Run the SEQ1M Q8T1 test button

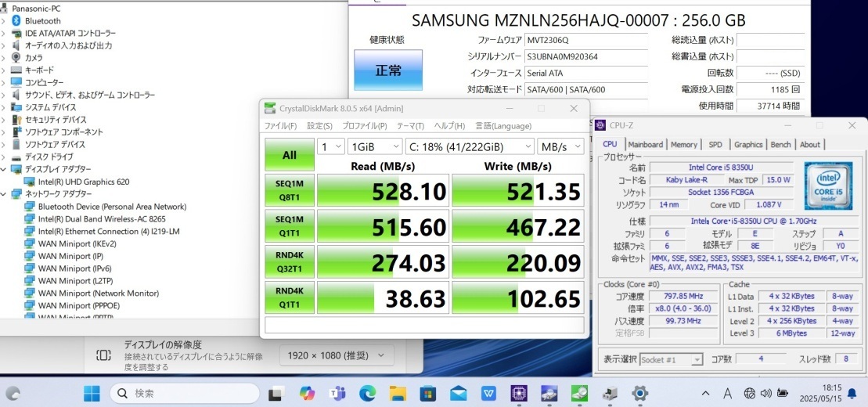[x=290, y=190]
